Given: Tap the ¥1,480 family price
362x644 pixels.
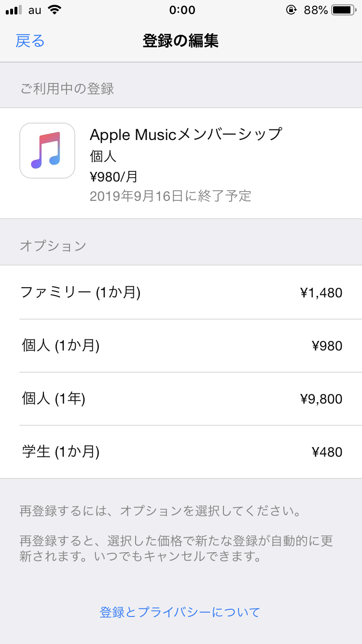Looking at the screenshot, I should (321, 293).
